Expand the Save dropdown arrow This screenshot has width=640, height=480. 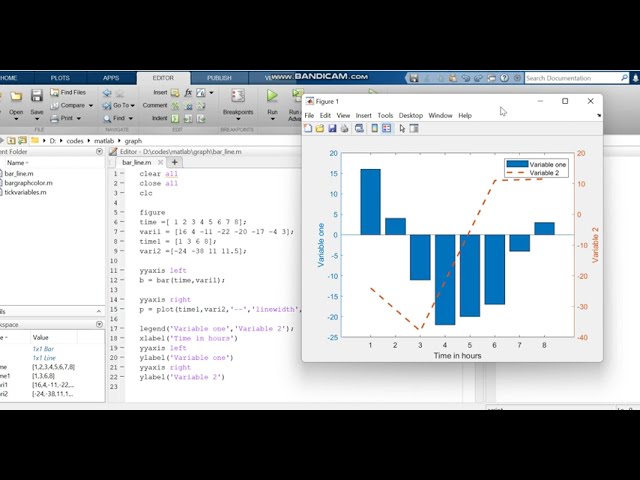pyautogui.click(x=37, y=119)
